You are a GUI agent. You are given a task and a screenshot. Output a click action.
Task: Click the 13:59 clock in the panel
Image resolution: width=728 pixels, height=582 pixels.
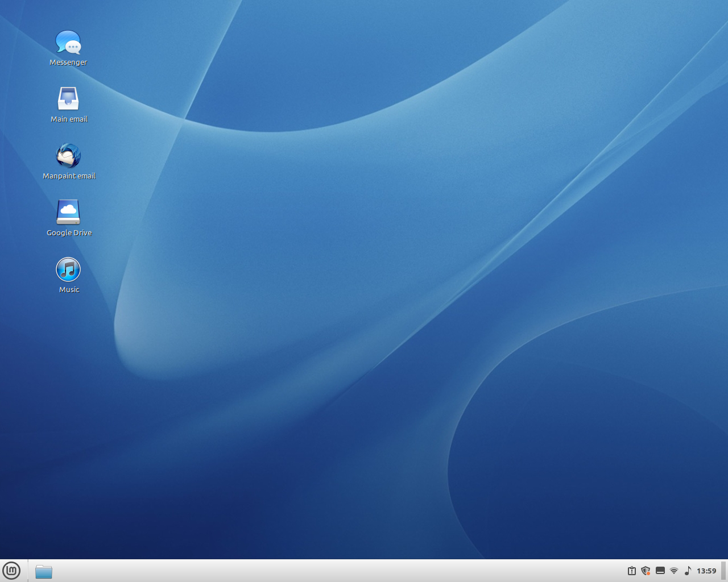point(706,571)
